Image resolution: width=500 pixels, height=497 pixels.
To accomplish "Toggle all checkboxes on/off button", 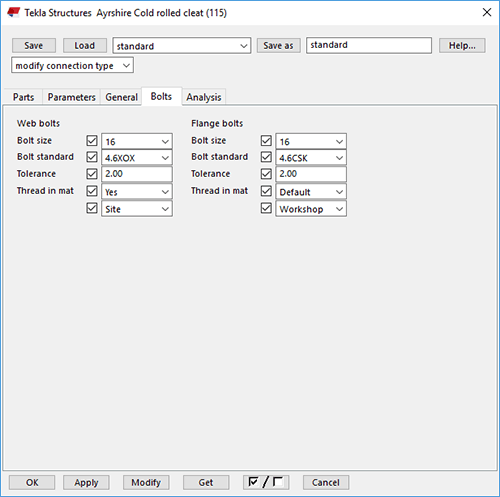I will 266,482.
